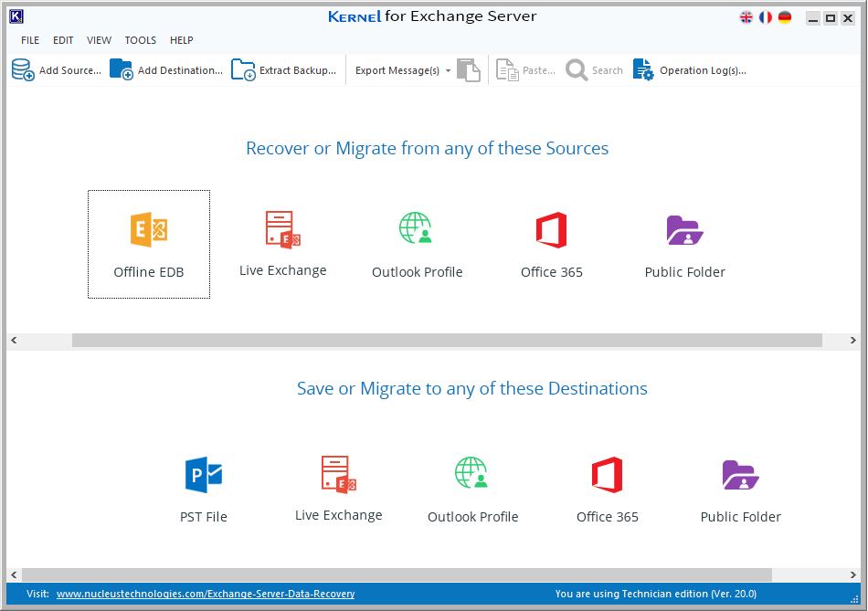Switch language to German flag
This screenshot has height=611, width=868.
pyautogui.click(x=785, y=17)
